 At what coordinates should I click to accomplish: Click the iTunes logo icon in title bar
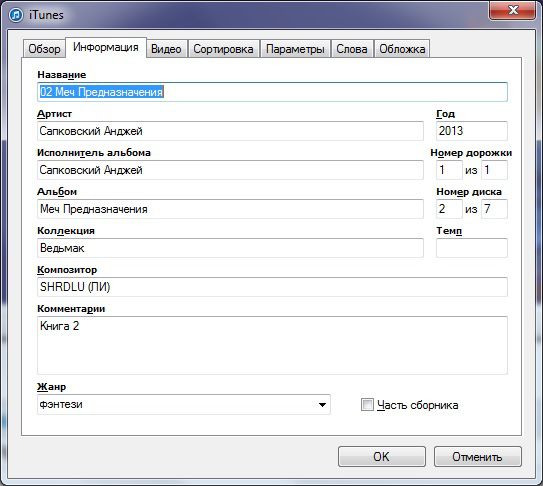click(16, 15)
